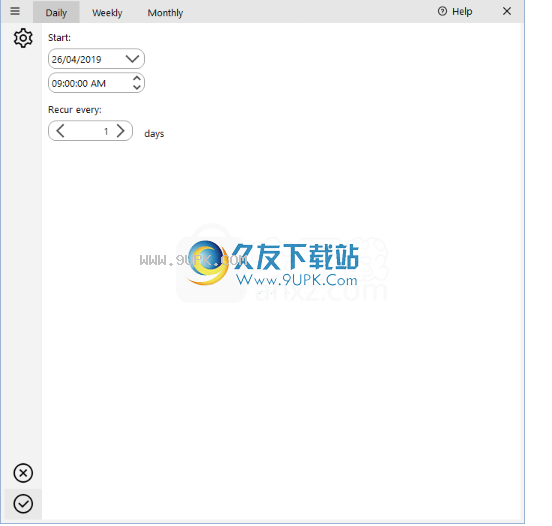Viewport: 552px width, 526px height.
Task: Click the 09:00:00 AM time field
Action: [x=96, y=83]
